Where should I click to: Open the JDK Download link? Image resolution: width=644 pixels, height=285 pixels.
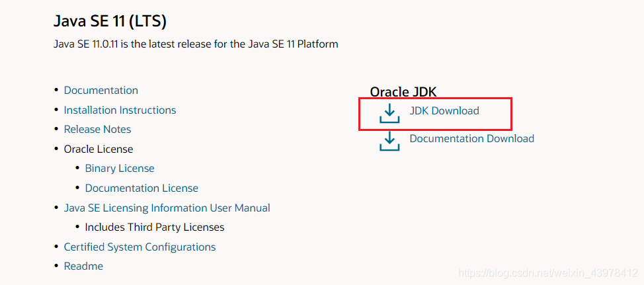pyautogui.click(x=444, y=111)
